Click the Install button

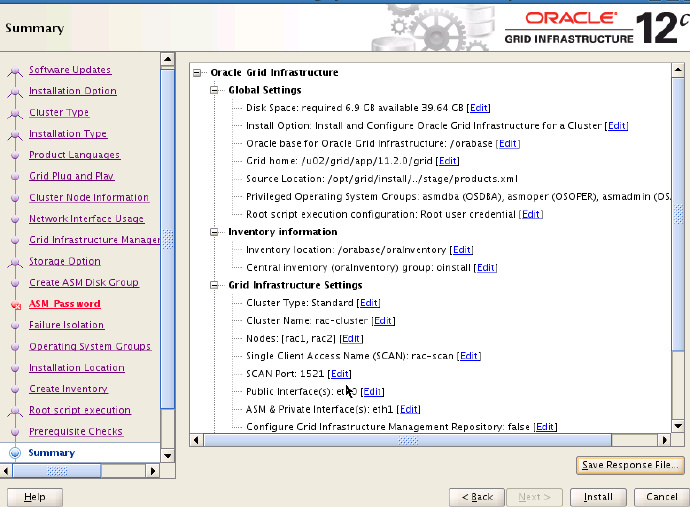point(598,497)
